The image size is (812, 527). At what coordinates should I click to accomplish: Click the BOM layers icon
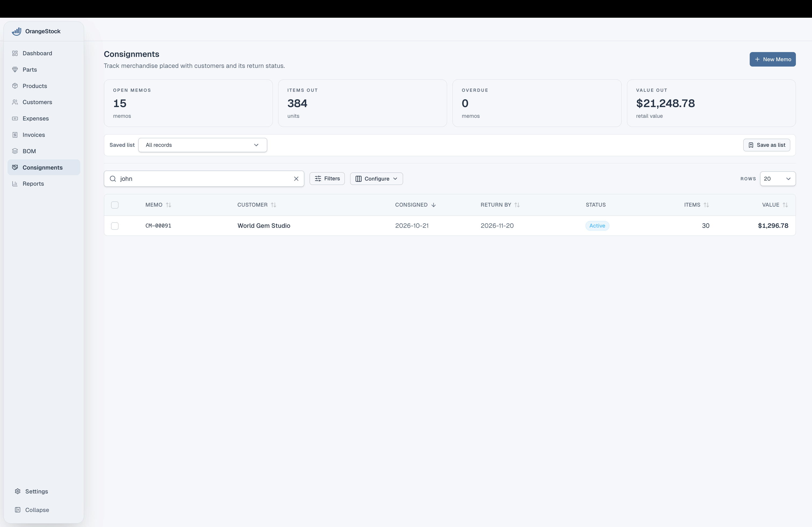pyautogui.click(x=15, y=151)
